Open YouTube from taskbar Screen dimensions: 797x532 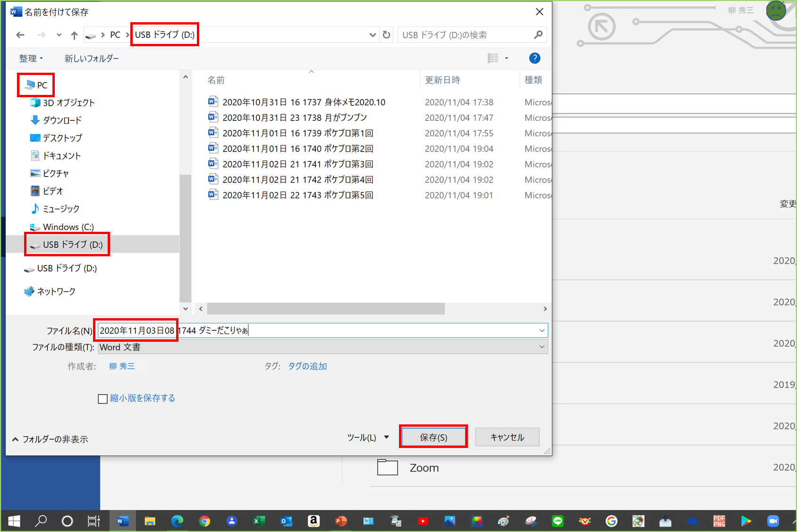click(x=423, y=521)
